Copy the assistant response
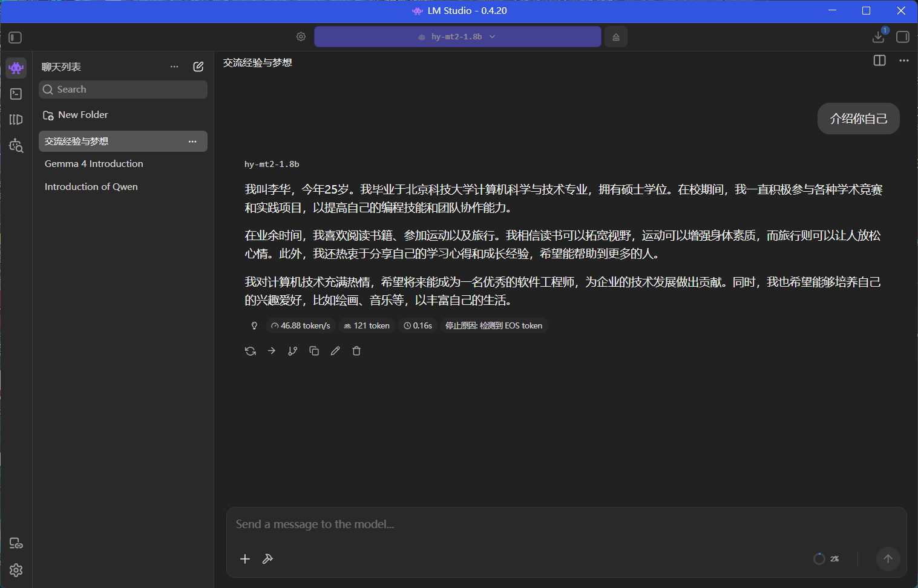This screenshot has height=588, width=918. 314,351
